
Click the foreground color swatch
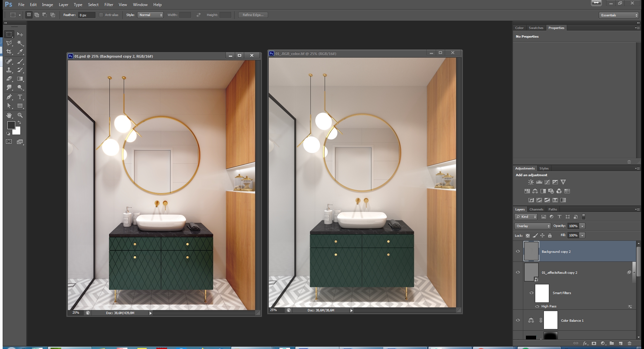click(x=11, y=125)
